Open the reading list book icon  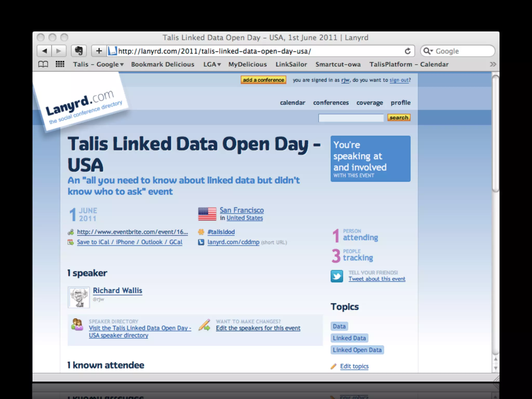click(43, 64)
